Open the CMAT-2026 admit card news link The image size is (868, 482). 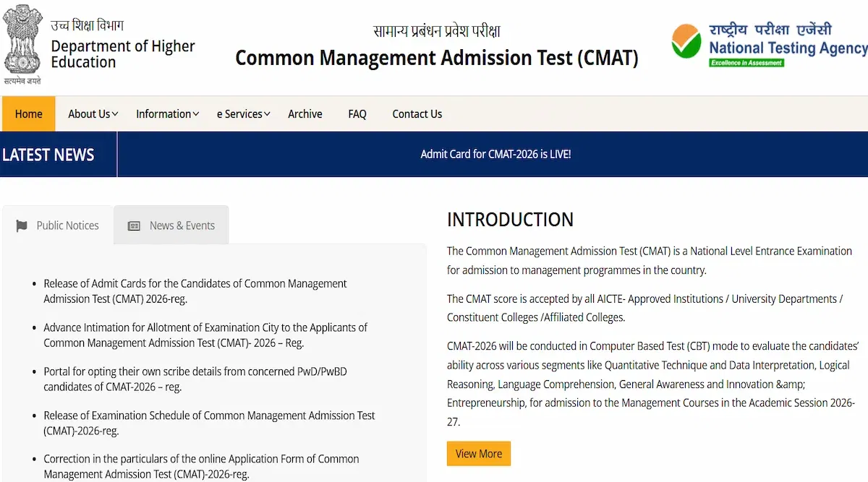pos(495,153)
